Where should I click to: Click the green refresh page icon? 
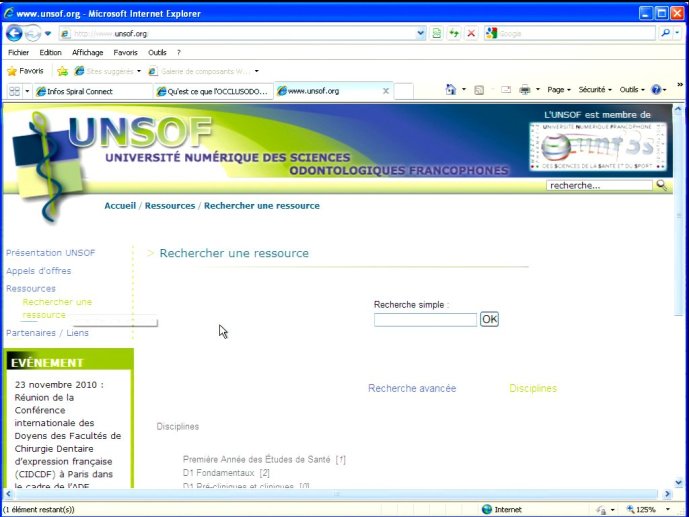point(454,33)
